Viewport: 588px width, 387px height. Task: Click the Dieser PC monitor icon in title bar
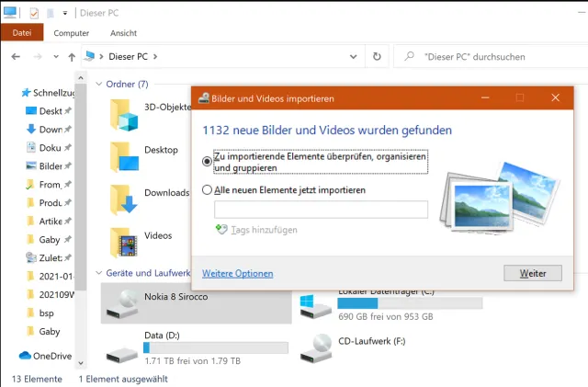point(10,13)
